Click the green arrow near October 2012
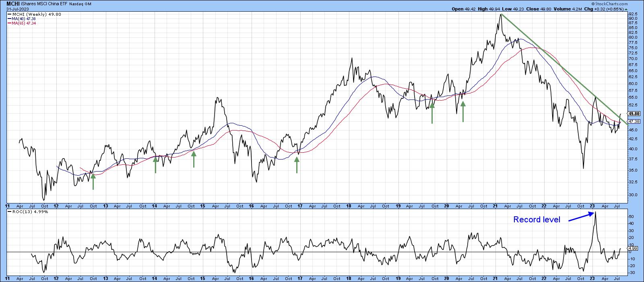Screen dimensions: 644x282 [93, 180]
